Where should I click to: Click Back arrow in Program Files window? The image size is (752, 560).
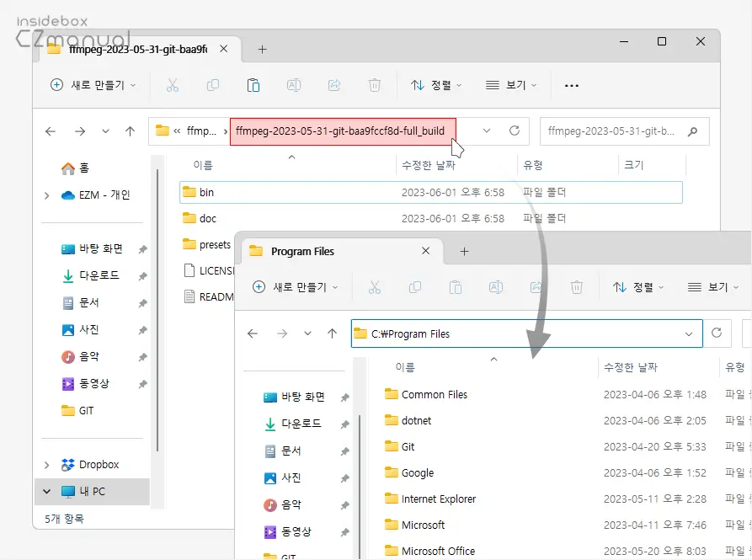[x=253, y=333]
